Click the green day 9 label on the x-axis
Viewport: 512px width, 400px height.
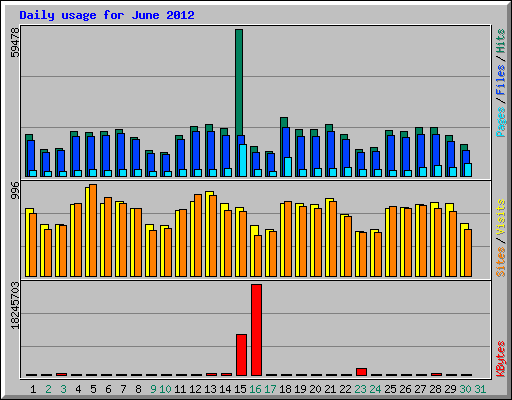(x=153, y=389)
